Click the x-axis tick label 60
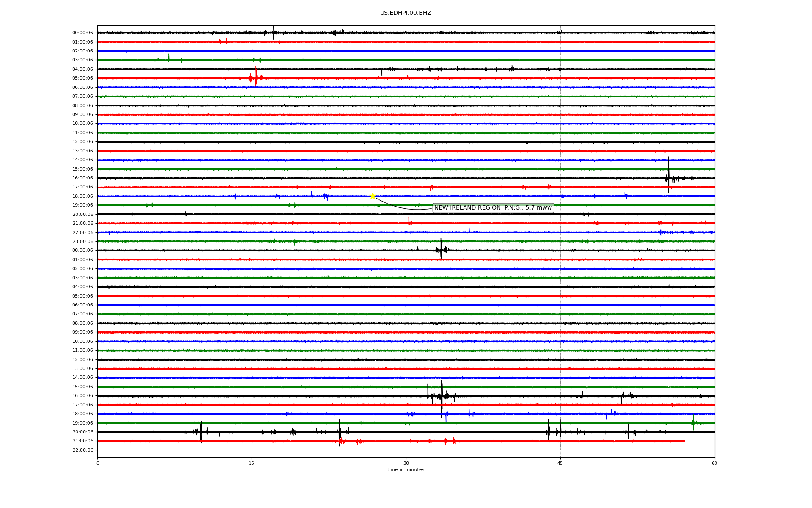 tap(714, 463)
